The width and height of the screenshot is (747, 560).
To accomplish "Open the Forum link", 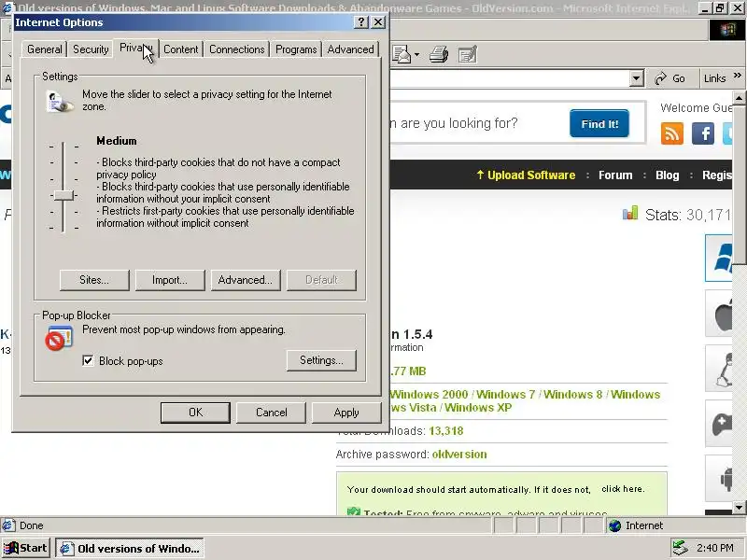I will pyautogui.click(x=615, y=175).
